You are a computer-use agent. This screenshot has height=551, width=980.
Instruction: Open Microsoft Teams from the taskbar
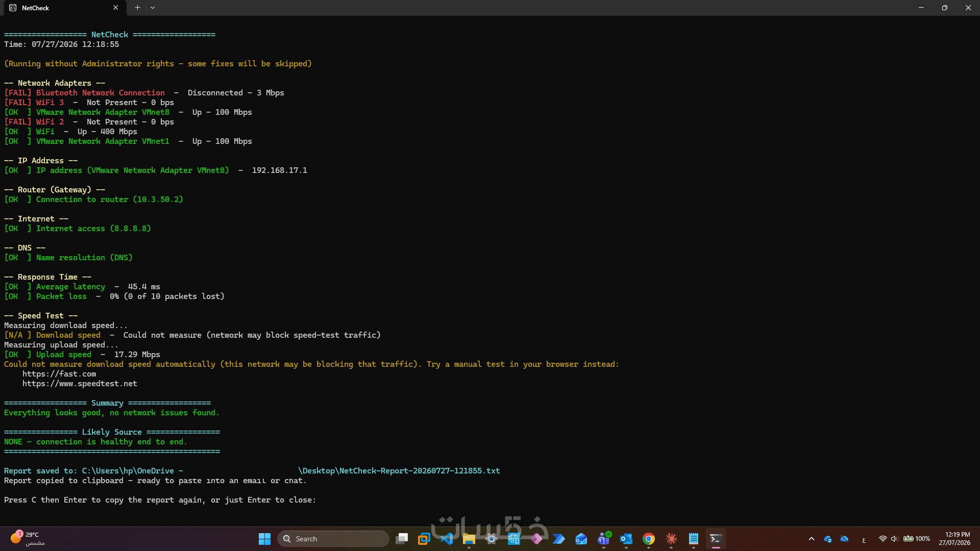click(604, 539)
